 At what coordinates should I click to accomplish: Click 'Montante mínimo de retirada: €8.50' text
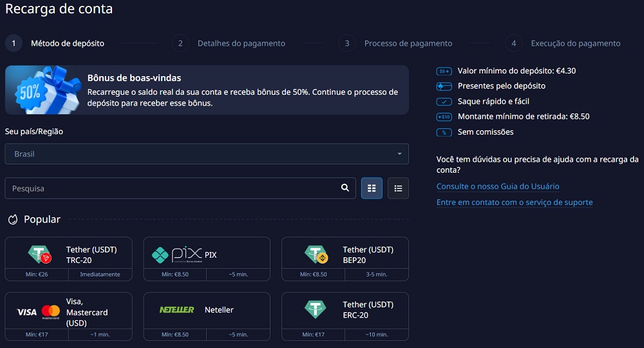(x=524, y=116)
